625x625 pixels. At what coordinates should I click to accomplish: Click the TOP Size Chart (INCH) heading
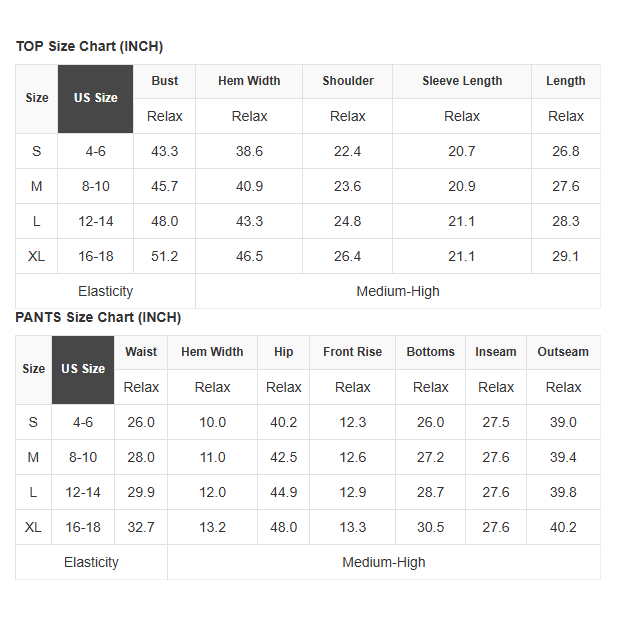click(89, 47)
